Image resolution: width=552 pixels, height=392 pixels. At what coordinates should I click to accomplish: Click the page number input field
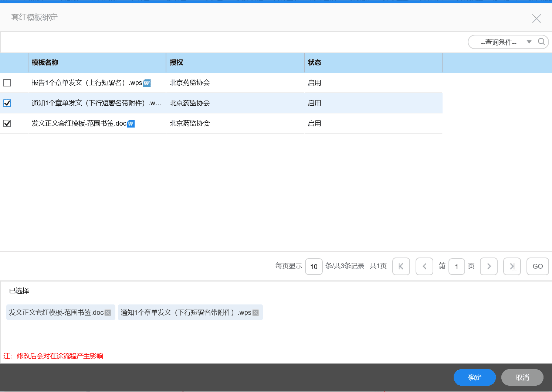[457, 266]
